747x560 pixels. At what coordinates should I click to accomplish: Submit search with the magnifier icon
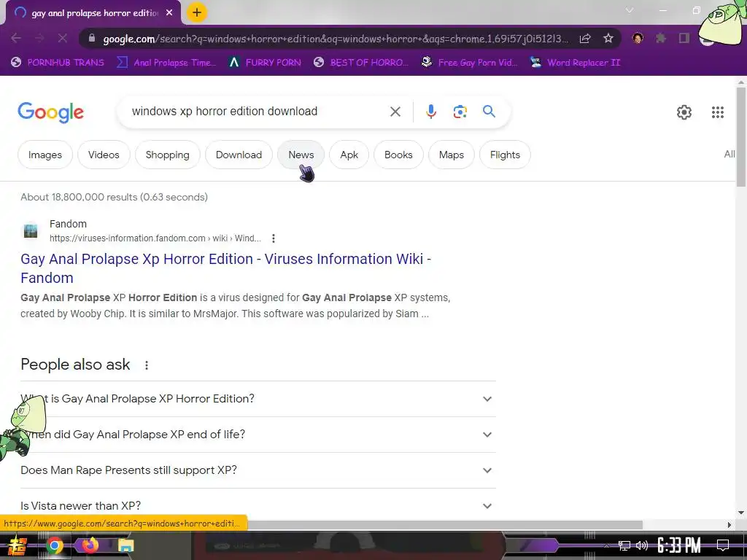(x=489, y=112)
